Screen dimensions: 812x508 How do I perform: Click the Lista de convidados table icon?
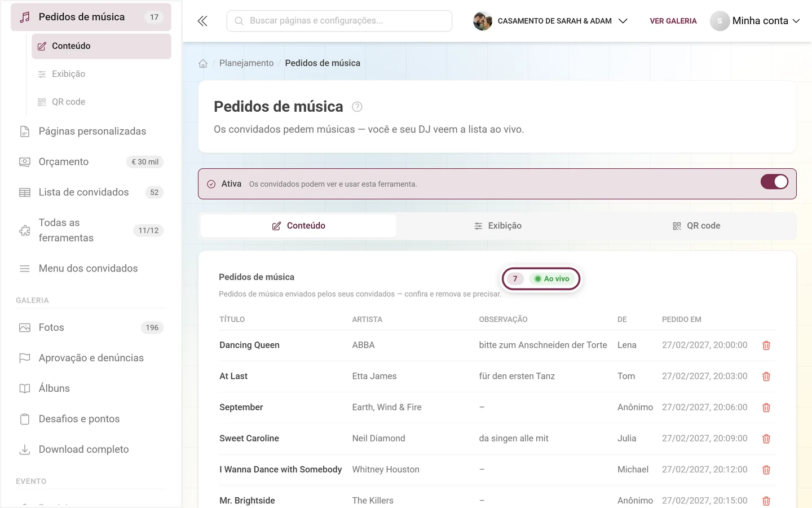[25, 192]
